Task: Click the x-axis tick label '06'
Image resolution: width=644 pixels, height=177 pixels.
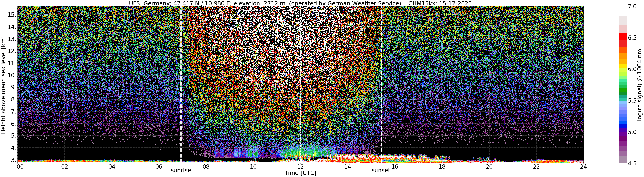Action: tap(159, 166)
